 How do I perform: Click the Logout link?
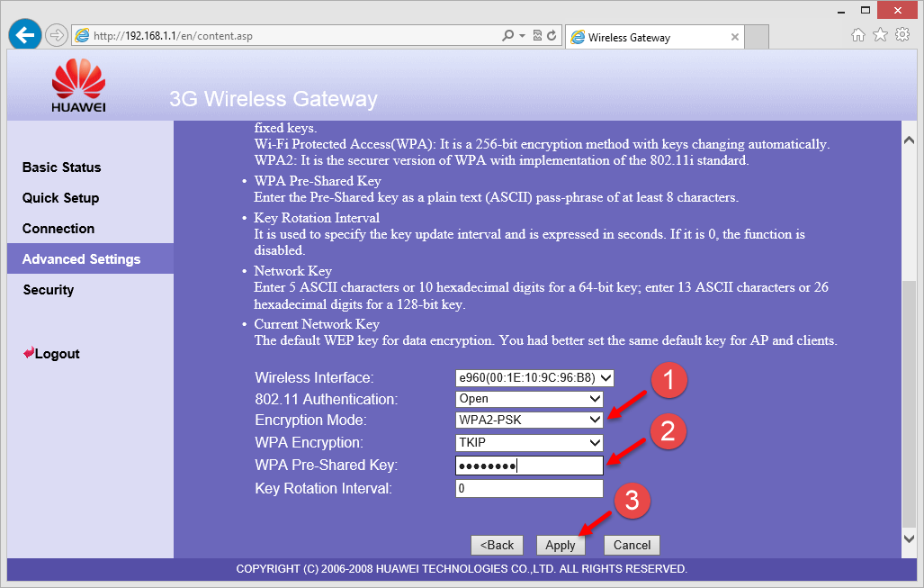[52, 354]
